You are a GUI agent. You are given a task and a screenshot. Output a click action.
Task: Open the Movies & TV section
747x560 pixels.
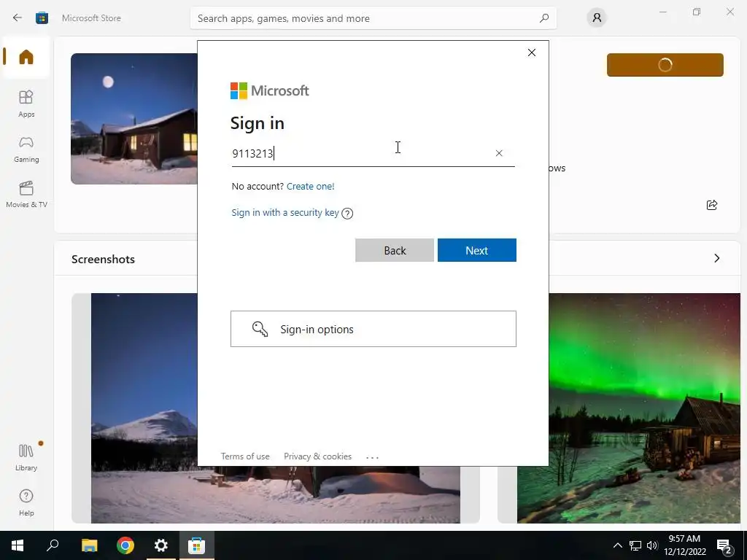26,194
